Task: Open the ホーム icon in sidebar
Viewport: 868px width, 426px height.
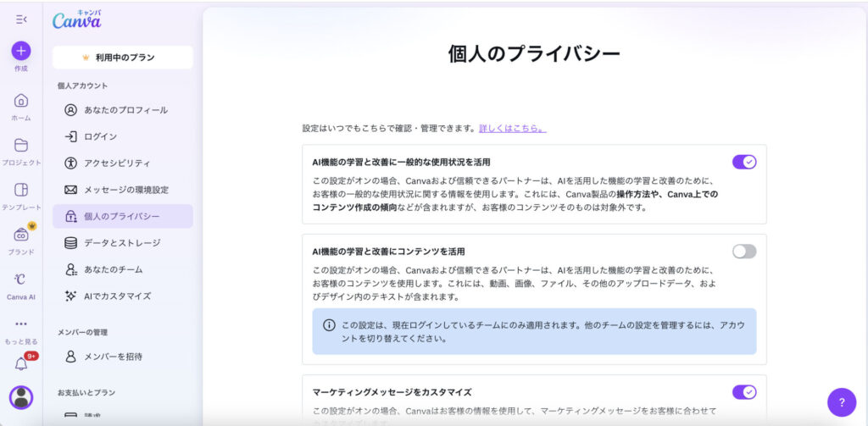Action: pyautogui.click(x=21, y=101)
